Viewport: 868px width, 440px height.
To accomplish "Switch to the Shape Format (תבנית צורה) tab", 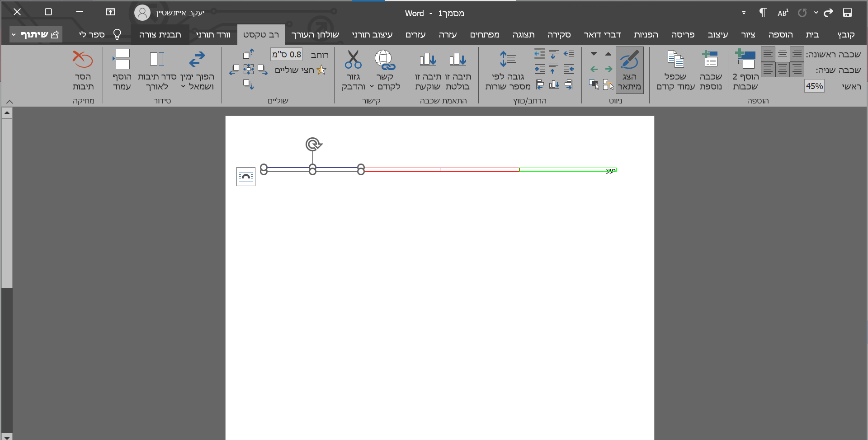I will click(x=160, y=34).
